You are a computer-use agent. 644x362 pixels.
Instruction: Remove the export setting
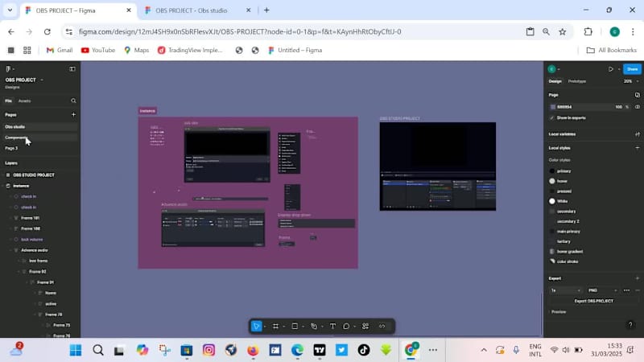(638, 290)
